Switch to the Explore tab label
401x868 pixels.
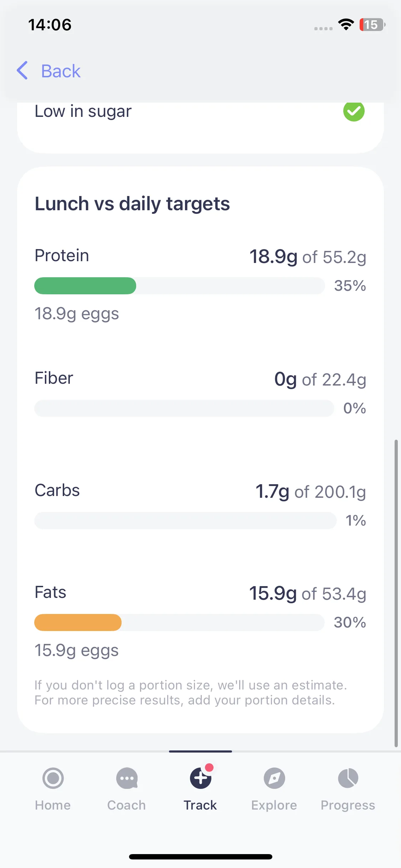pyautogui.click(x=274, y=805)
